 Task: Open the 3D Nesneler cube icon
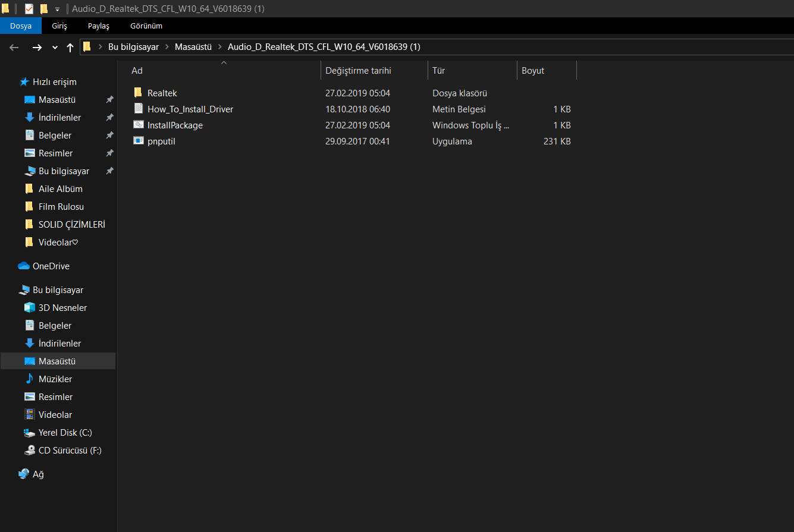30,308
